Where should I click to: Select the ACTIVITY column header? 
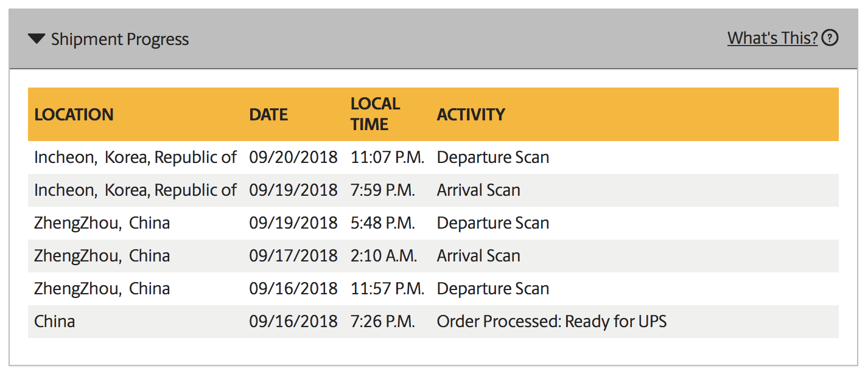[x=471, y=114]
